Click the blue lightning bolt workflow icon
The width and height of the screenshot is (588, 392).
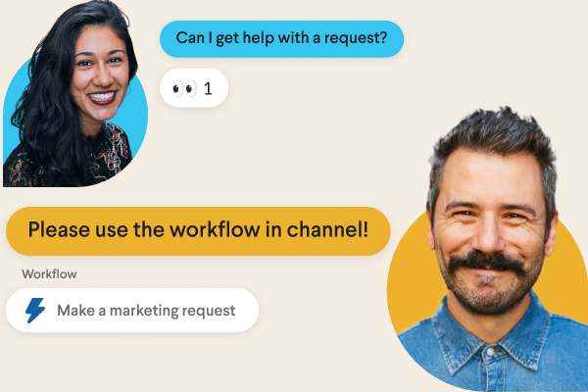tap(35, 311)
